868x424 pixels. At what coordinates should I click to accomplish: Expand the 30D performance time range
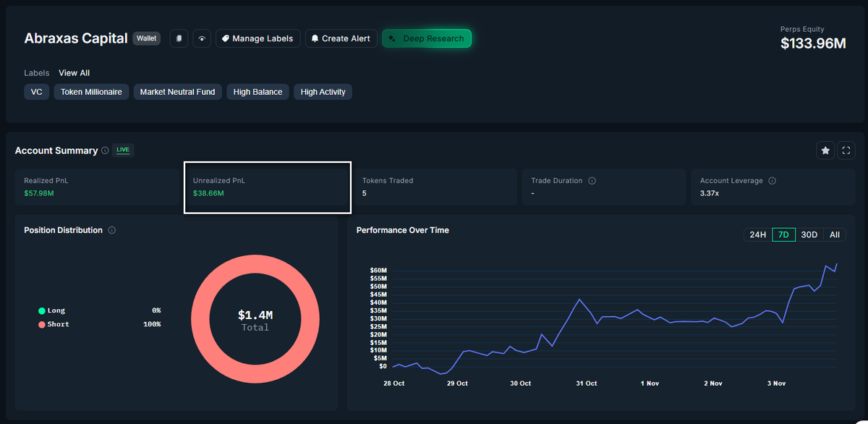pos(809,234)
